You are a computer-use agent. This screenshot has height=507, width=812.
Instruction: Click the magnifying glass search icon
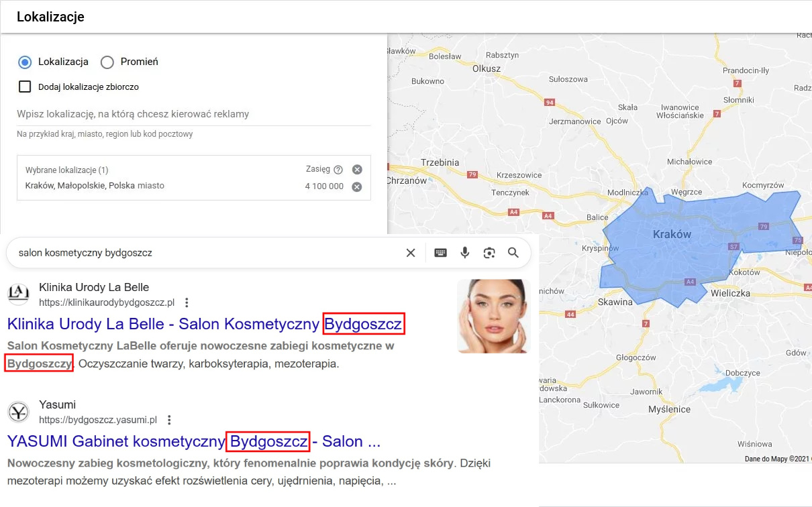tap(513, 253)
